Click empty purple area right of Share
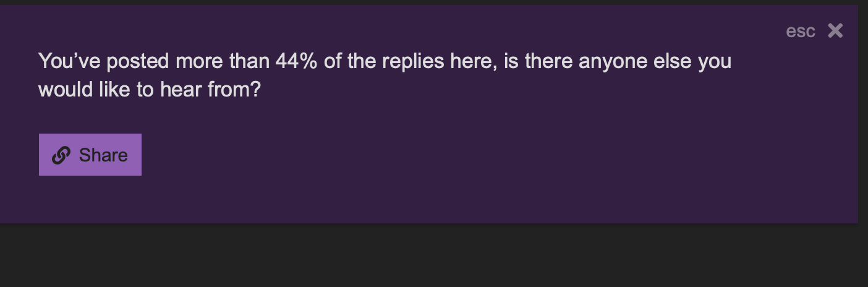The width and height of the screenshot is (868, 287). point(433,155)
